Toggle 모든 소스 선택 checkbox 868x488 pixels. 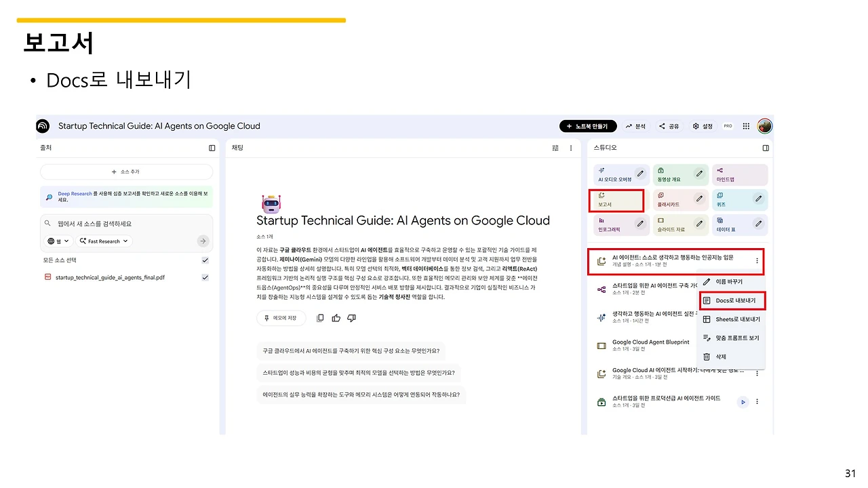coord(205,260)
